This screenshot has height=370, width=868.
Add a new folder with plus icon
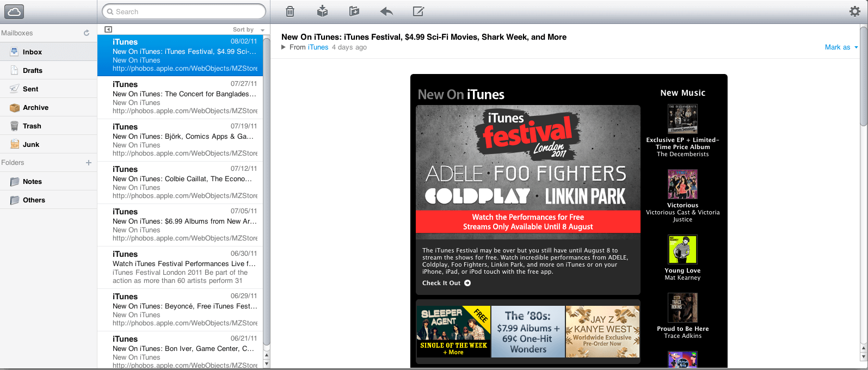click(89, 162)
